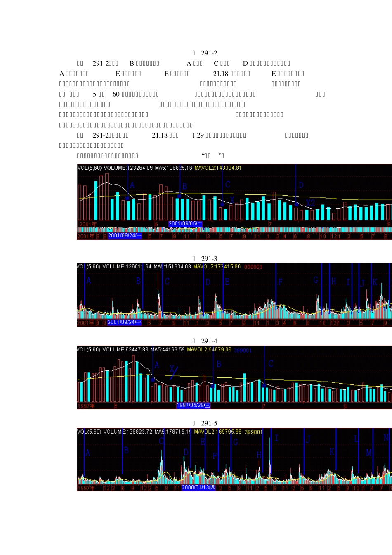Select the X2 marker in the top chart

coord(310,203)
